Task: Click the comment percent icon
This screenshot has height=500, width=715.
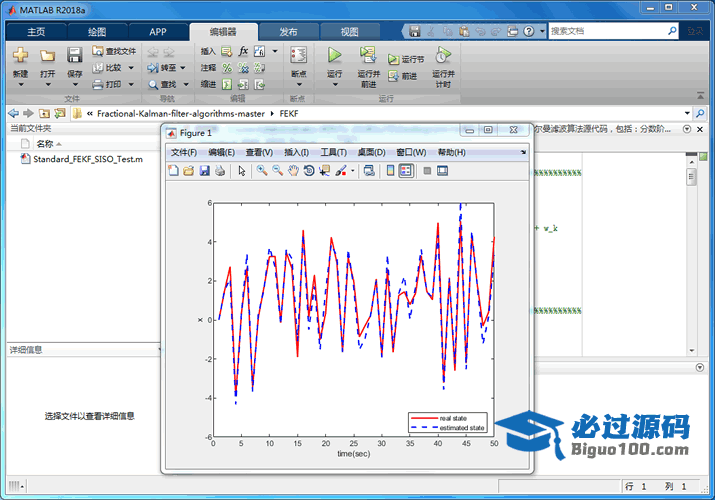Action: (x=227, y=68)
